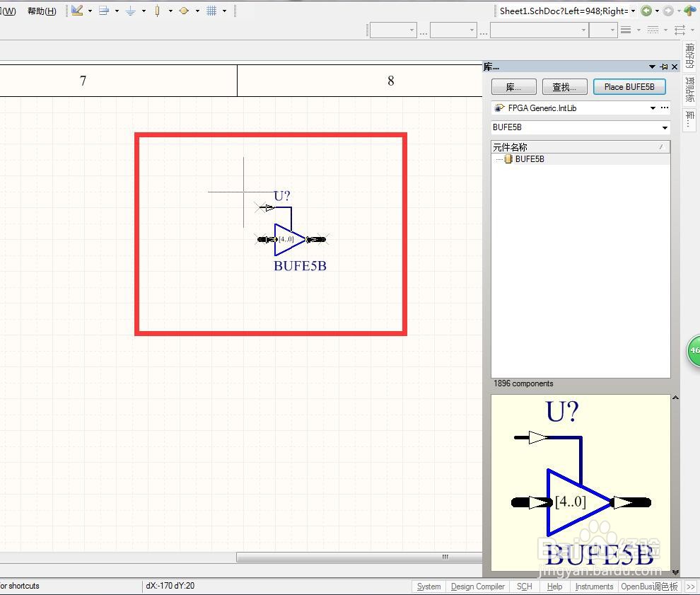Image resolution: width=700 pixels, height=595 pixels.
Task: Expand the Sheet1.SchDoc address dropdown
Action: [633, 11]
